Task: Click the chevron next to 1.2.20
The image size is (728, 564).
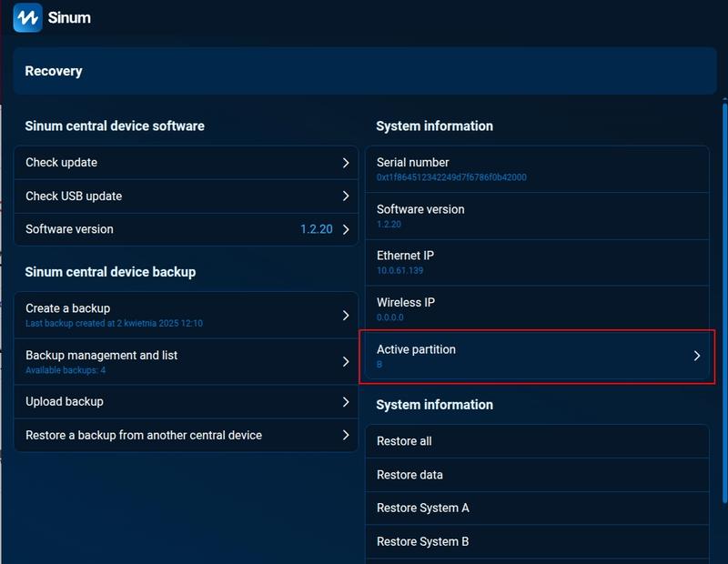Action: 346,229
